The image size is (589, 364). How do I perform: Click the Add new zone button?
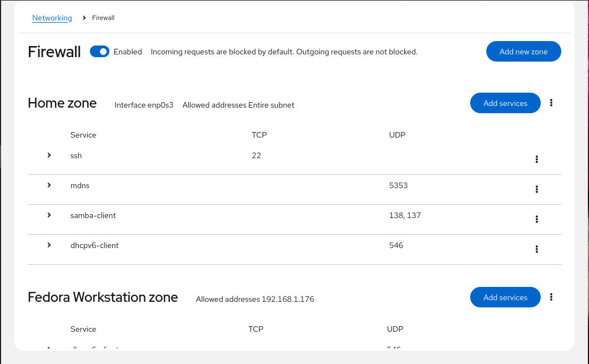pos(523,52)
